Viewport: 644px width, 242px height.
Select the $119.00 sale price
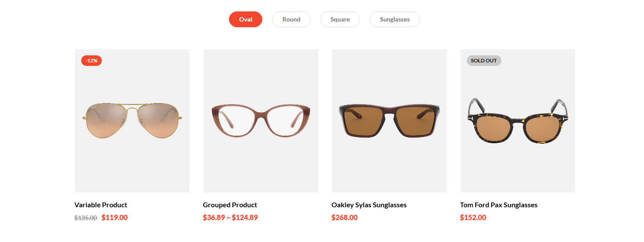(114, 217)
